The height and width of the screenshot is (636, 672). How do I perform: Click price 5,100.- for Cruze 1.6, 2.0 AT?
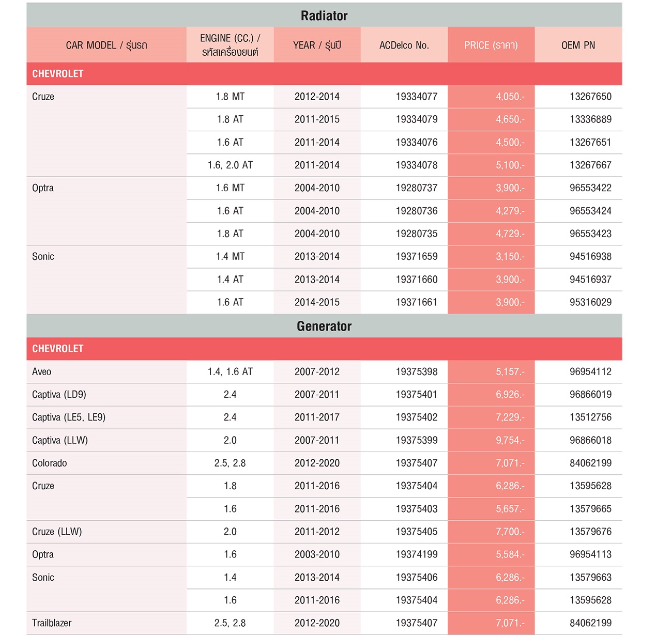click(510, 165)
